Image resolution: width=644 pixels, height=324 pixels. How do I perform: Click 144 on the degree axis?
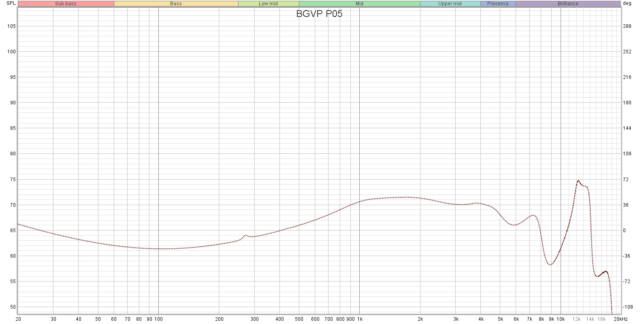[627, 128]
